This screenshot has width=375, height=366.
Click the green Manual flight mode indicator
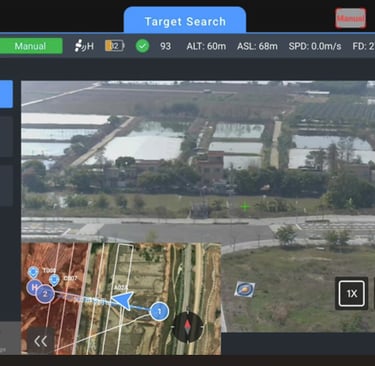31,46
